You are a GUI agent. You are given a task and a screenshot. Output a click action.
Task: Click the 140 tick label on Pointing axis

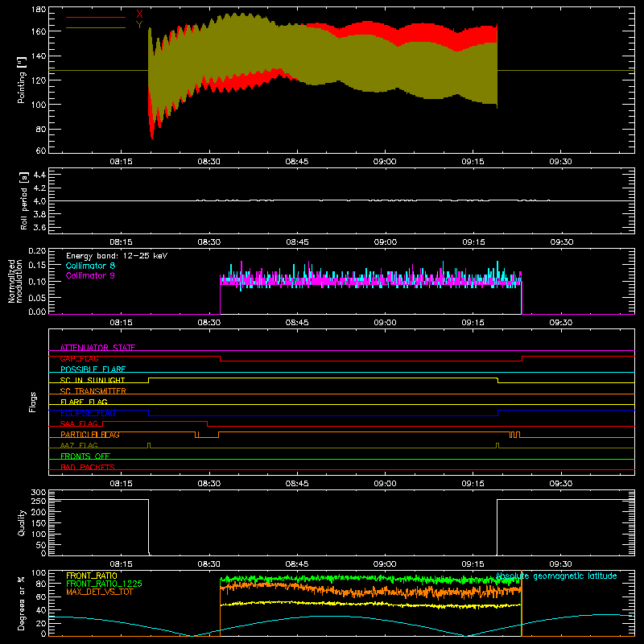click(x=39, y=56)
